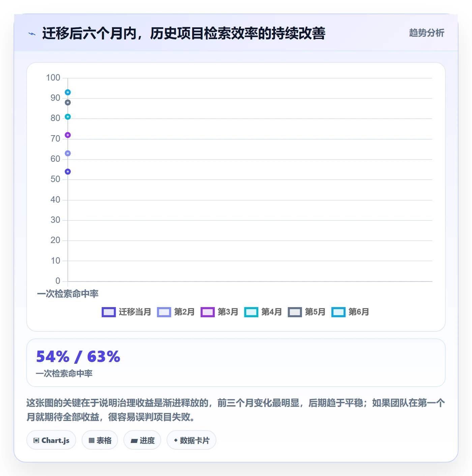This screenshot has width=472, height=476.
Task: Click the data point at value 93
Action: 68,92
